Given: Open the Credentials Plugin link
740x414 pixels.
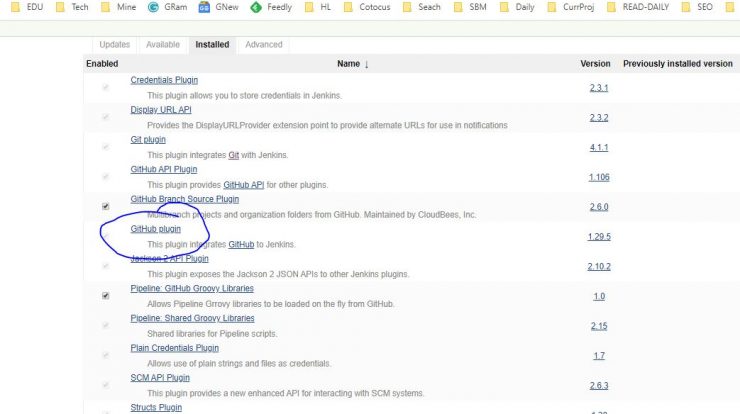Looking at the screenshot, I should click(164, 80).
